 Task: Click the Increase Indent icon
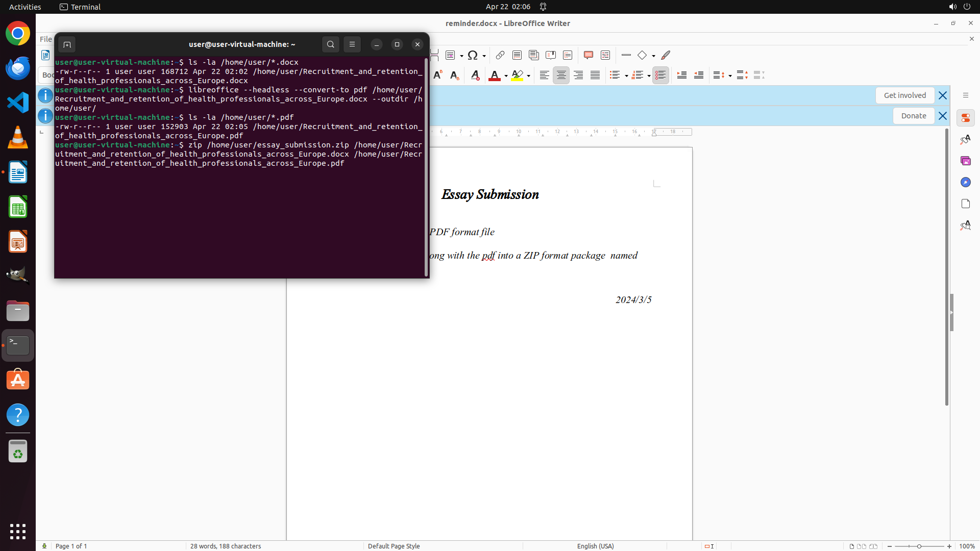point(682,76)
